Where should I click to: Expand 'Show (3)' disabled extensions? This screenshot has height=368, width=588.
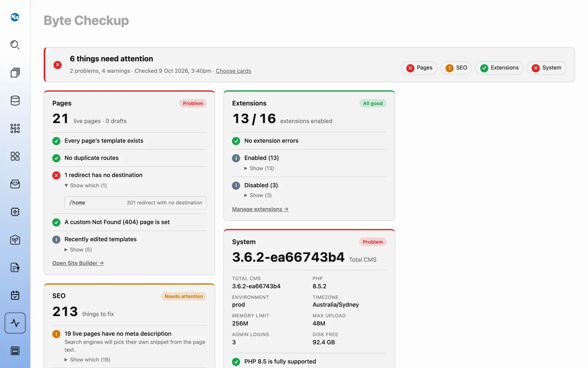(x=258, y=195)
